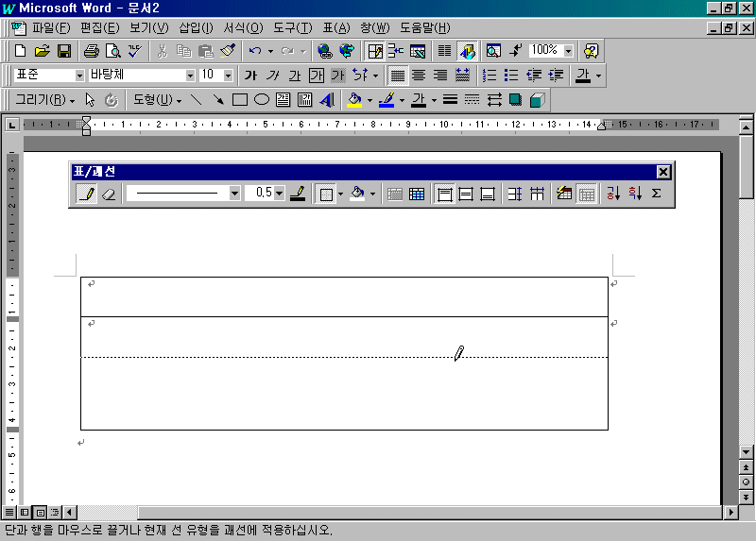Toggle bold text formatting
This screenshot has width=756, height=541.
pyautogui.click(x=250, y=75)
